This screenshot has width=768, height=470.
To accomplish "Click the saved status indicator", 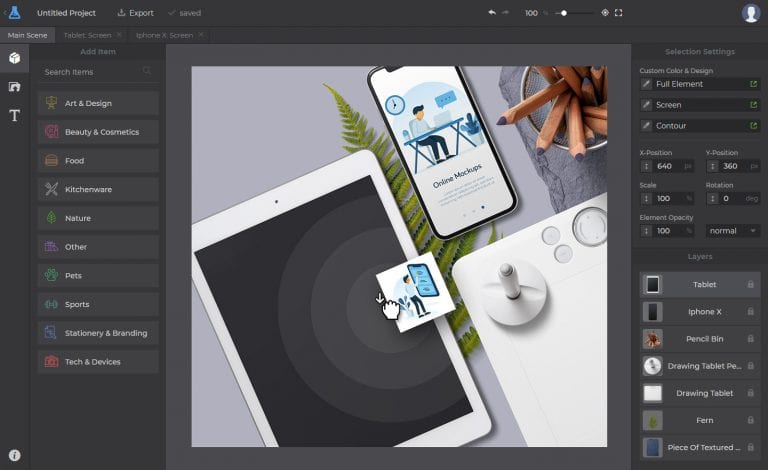I will pyautogui.click(x=185, y=13).
